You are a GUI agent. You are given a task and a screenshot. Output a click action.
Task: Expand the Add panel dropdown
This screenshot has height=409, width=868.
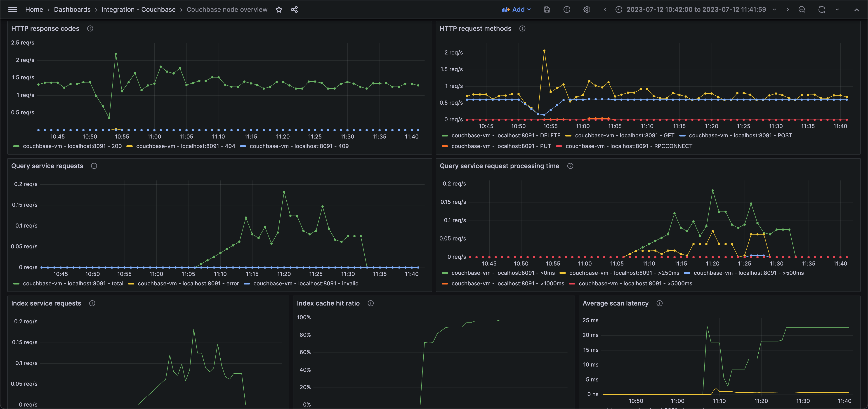516,9
